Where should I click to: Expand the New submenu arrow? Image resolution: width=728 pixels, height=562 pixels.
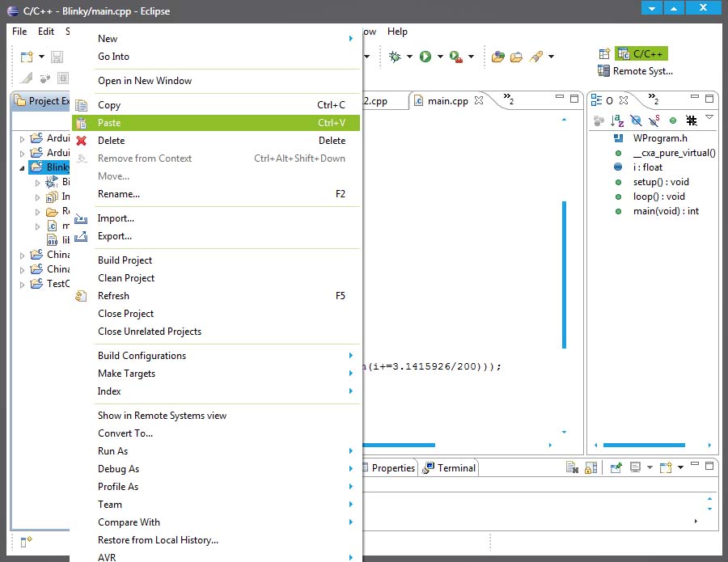[351, 39]
